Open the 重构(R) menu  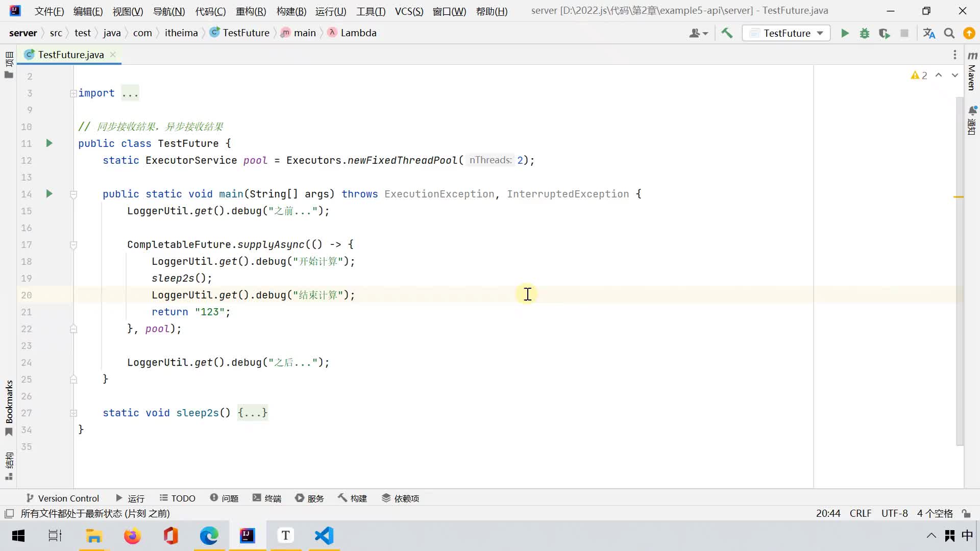tap(251, 11)
